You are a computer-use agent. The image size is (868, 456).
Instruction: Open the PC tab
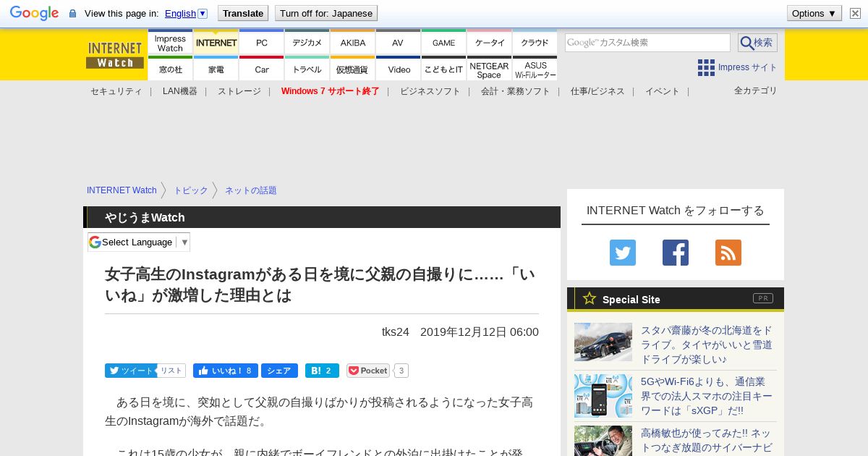(x=262, y=43)
